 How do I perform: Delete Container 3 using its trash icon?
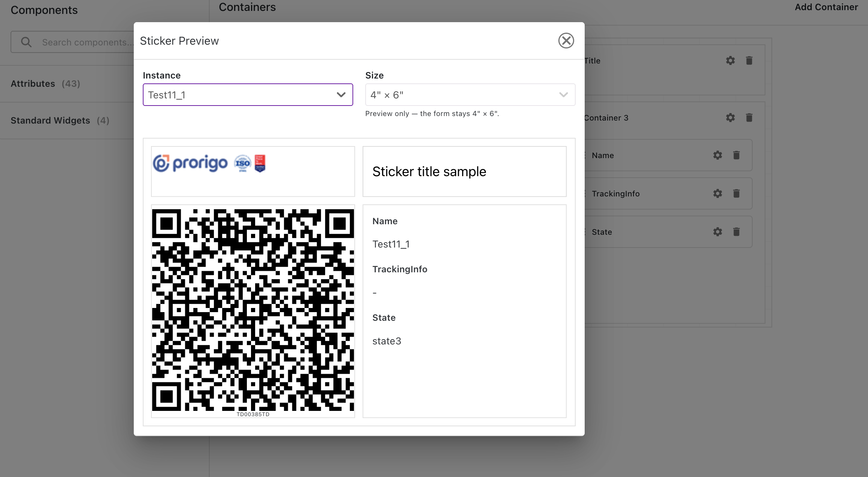[x=749, y=118]
